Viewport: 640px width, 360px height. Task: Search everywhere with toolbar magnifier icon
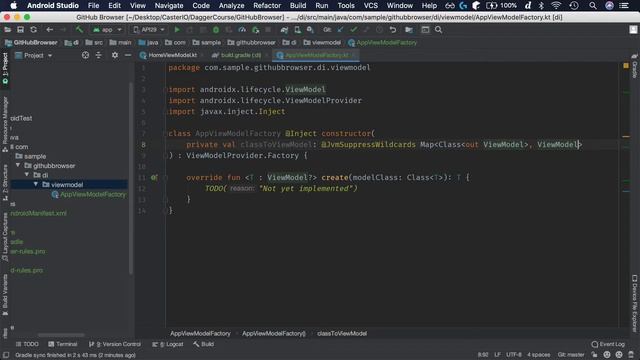(x=438, y=30)
